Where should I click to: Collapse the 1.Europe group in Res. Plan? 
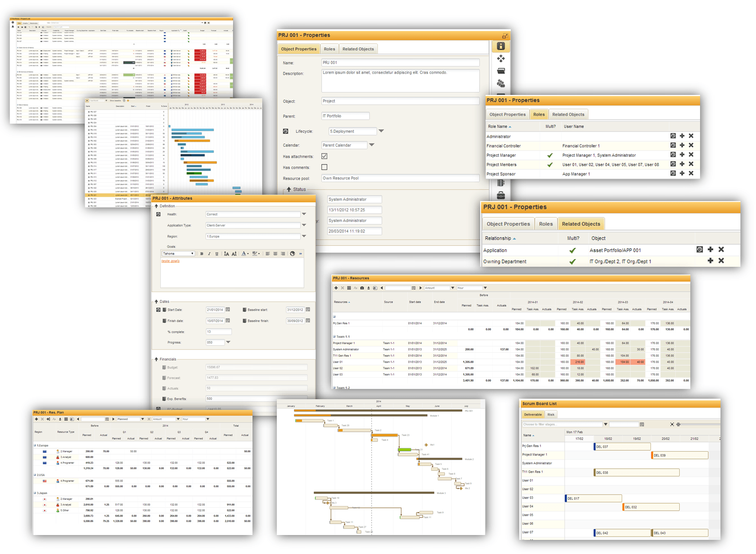point(35,445)
